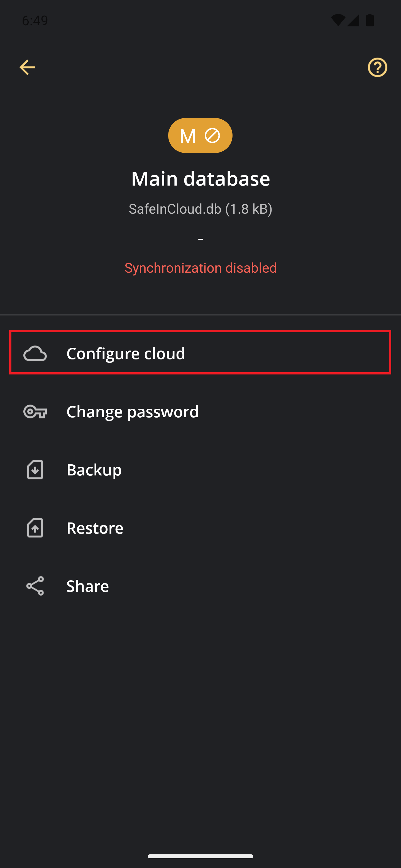401x868 pixels.
Task: Click the cloud icon beside Configure cloud
Action: (35, 353)
